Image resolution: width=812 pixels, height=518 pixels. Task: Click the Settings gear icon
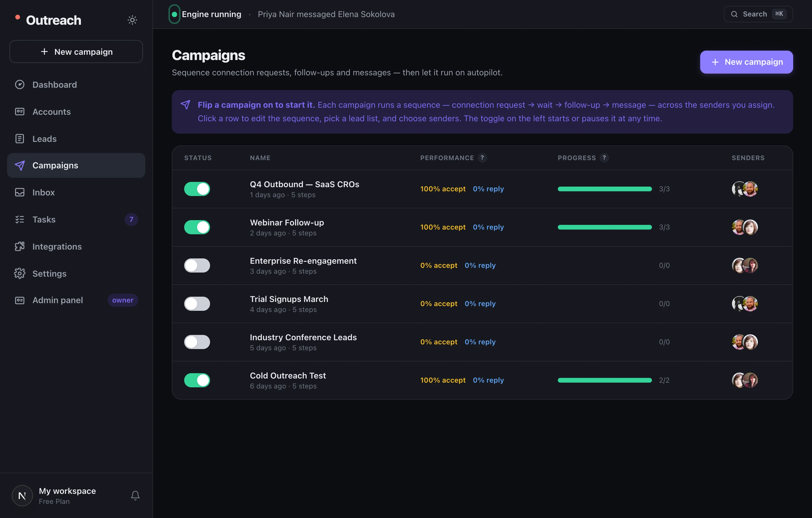(19, 273)
